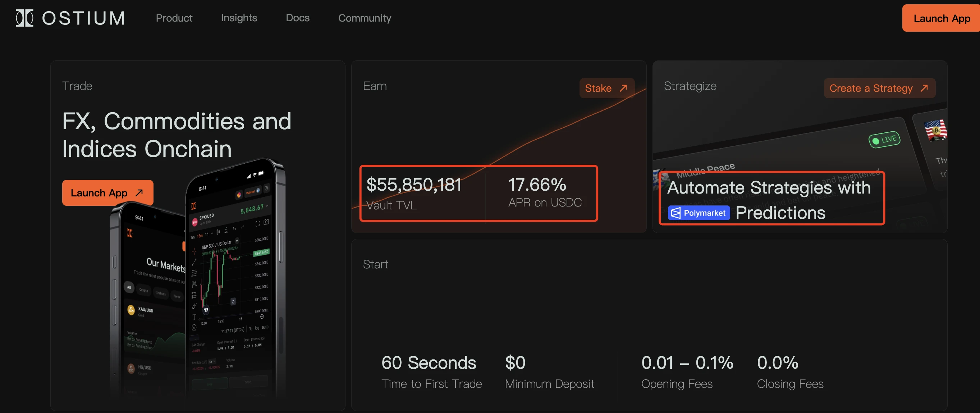Select the text annotation tool on the chart
Screen dimensions: 980x413
tap(194, 317)
